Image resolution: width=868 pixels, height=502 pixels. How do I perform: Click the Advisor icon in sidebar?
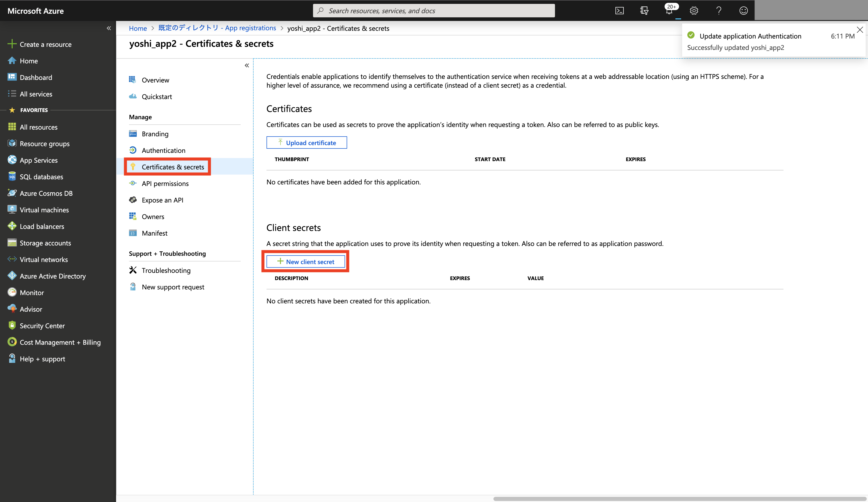(x=12, y=309)
